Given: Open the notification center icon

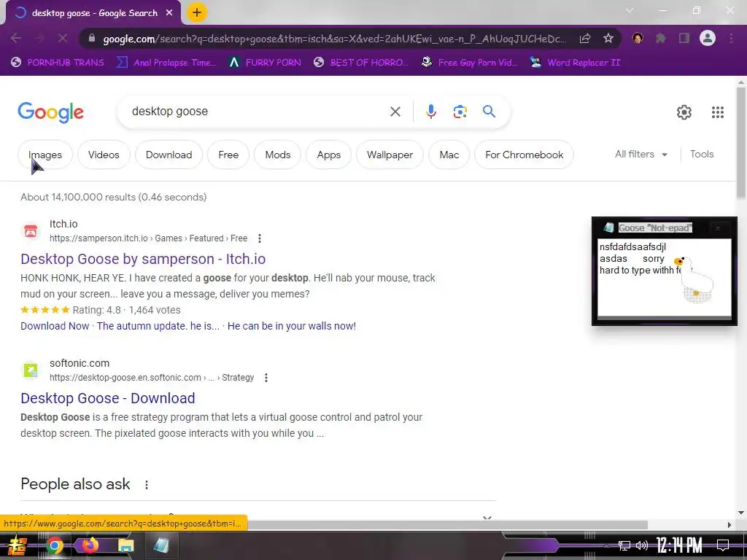Looking at the screenshot, I should click(723, 545).
